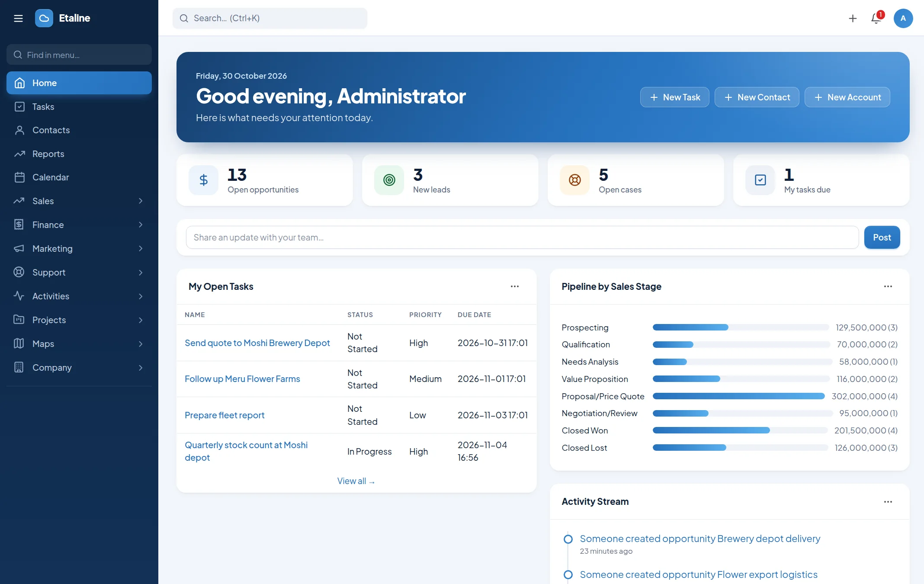Toggle the hamburger menu icon
The width and height of the screenshot is (924, 584).
click(18, 18)
